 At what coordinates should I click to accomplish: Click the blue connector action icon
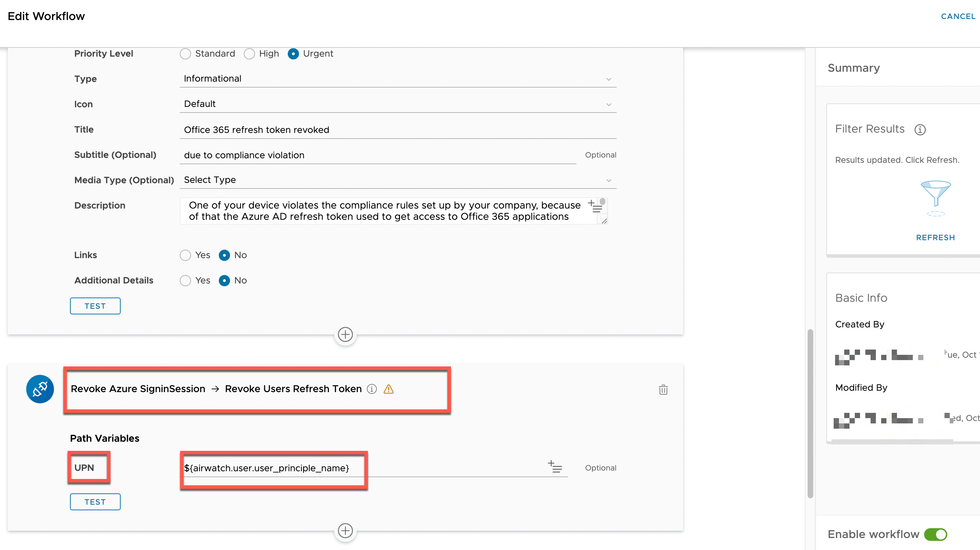click(x=40, y=389)
